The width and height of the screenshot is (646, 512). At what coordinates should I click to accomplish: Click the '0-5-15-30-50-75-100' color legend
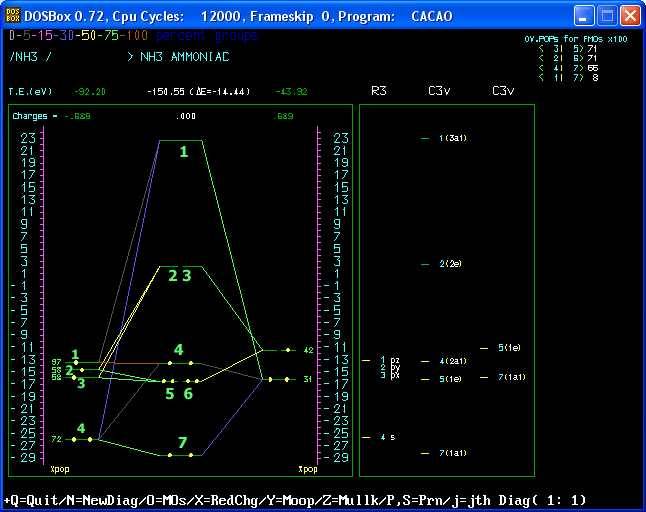(78, 35)
